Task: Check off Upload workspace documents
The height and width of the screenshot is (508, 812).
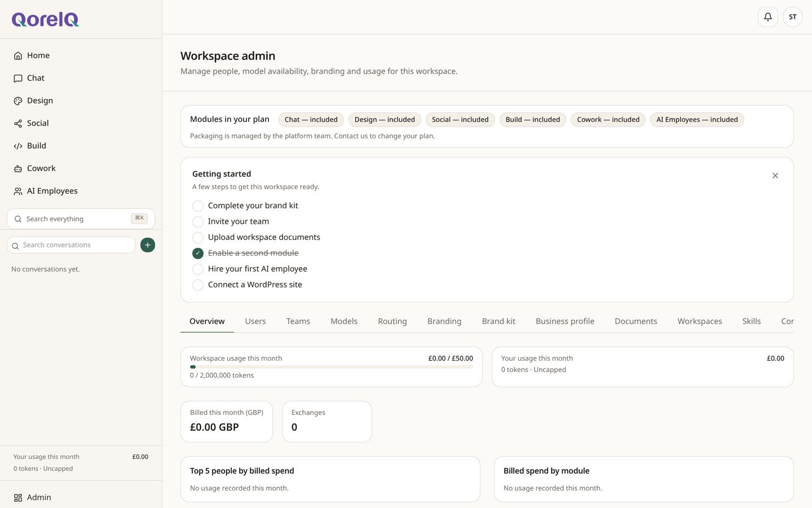Action: (198, 238)
